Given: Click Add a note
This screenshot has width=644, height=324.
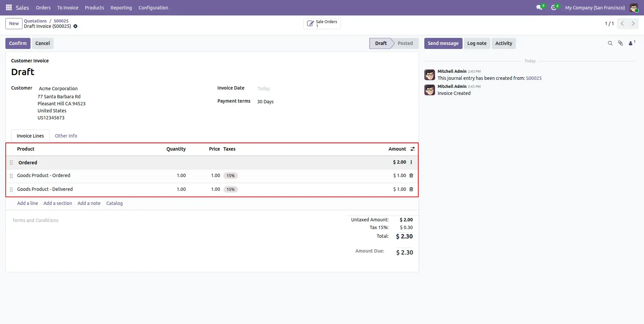Looking at the screenshot, I should (x=89, y=203).
